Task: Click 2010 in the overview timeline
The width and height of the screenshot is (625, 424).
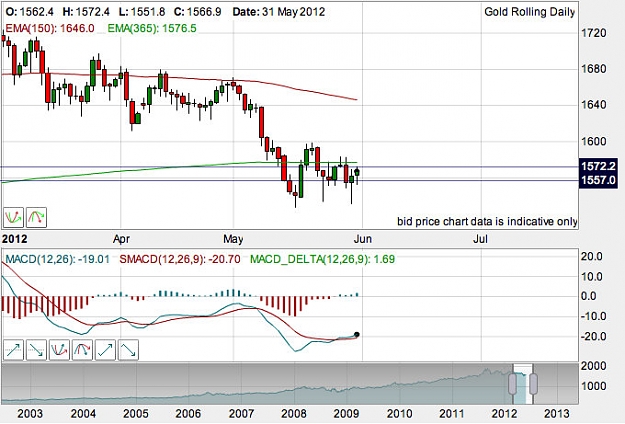Action: (399, 414)
